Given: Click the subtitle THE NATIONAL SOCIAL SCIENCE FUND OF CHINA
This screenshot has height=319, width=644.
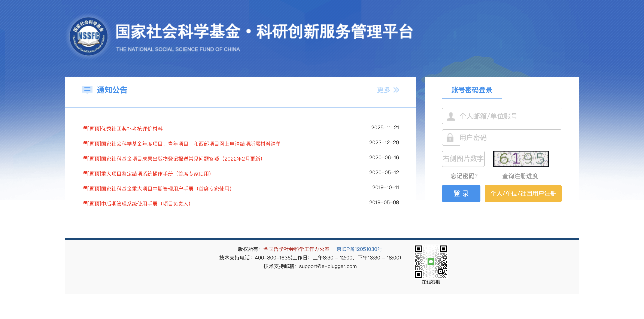Looking at the screenshot, I should [178, 49].
